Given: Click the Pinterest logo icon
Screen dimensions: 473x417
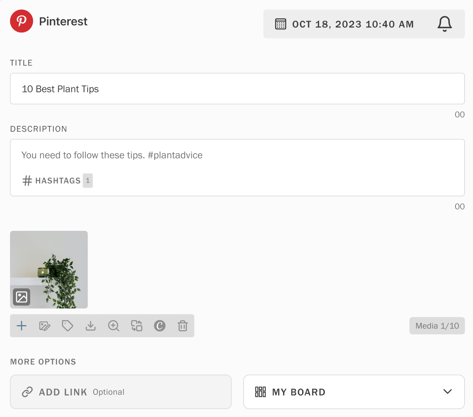Looking at the screenshot, I should (x=21, y=21).
